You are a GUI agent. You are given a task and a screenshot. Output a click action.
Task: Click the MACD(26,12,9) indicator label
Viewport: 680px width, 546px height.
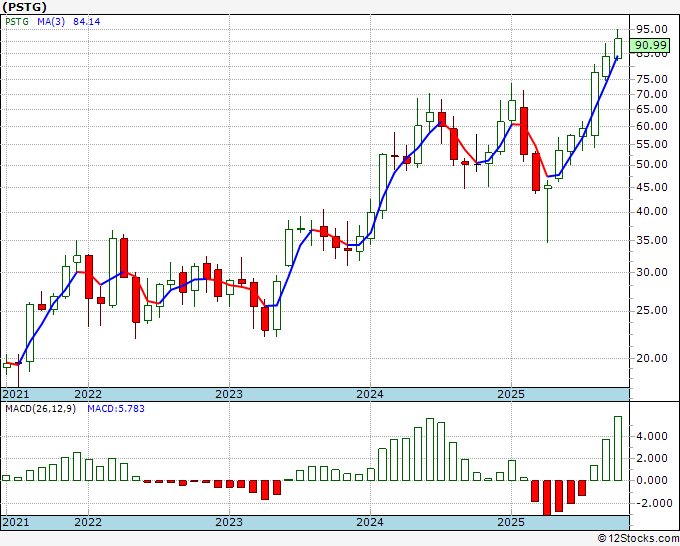[40, 409]
